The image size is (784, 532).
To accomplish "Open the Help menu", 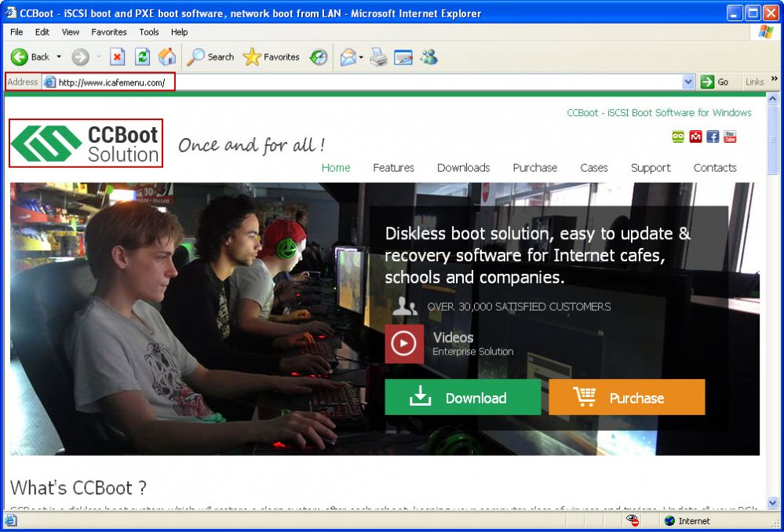I will point(180,32).
